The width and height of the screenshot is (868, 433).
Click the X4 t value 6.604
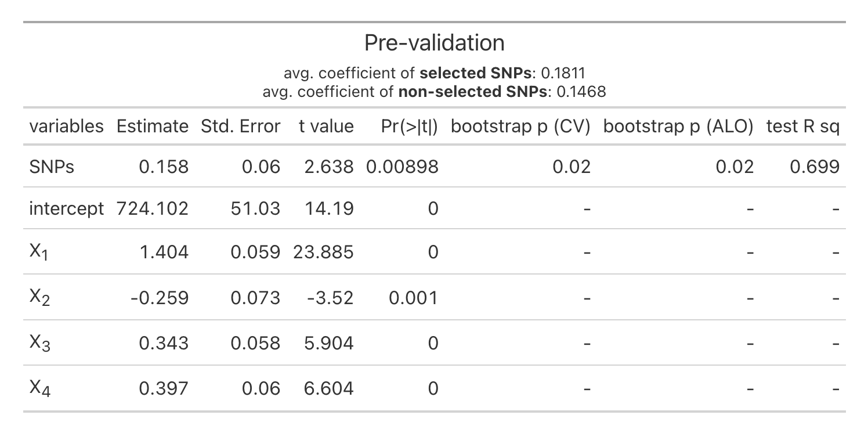329,389
